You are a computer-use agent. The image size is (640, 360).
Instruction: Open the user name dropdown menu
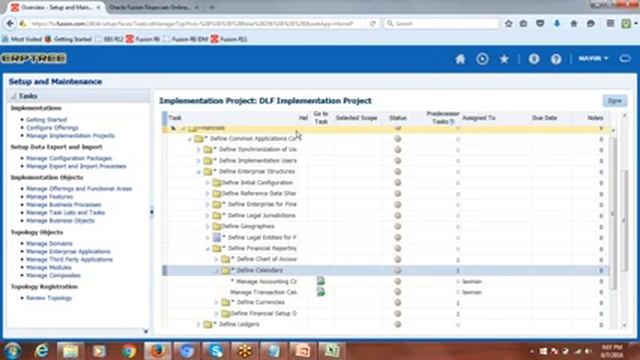pyautogui.click(x=593, y=59)
